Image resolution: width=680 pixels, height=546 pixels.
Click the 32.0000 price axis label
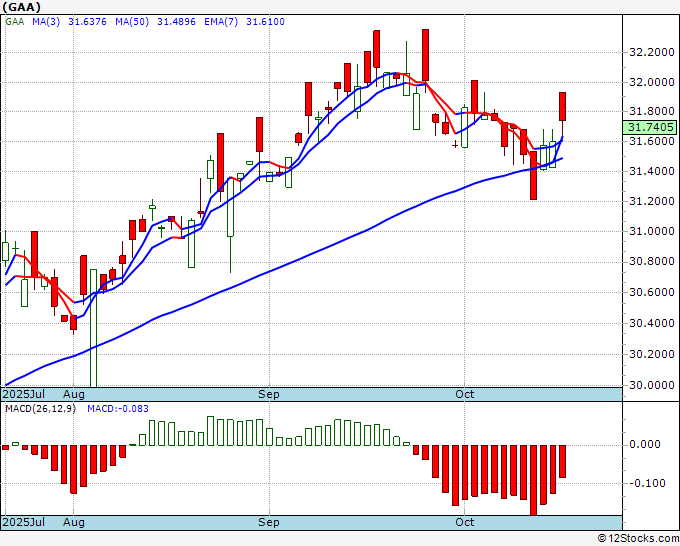point(652,82)
